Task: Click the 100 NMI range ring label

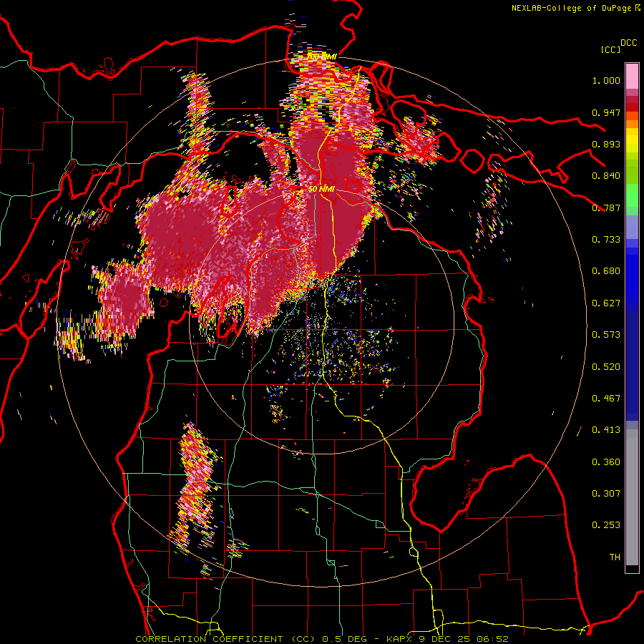Action: pyautogui.click(x=322, y=57)
